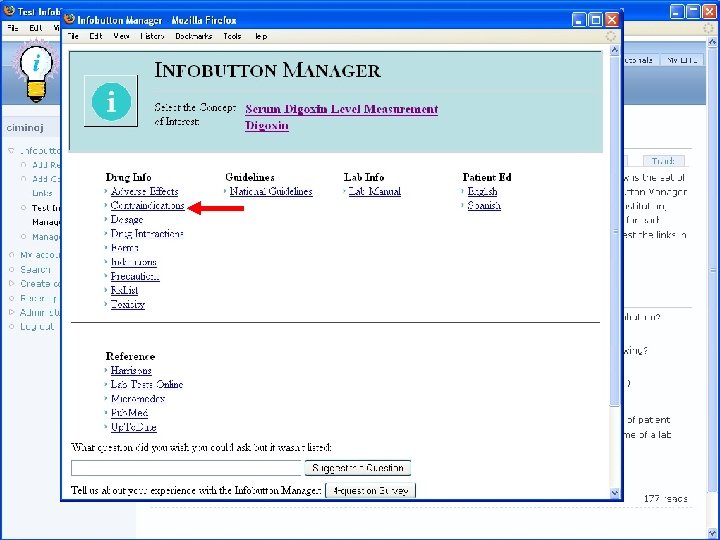Open the Help menu
Screen dimensions: 720x540
coord(261,36)
